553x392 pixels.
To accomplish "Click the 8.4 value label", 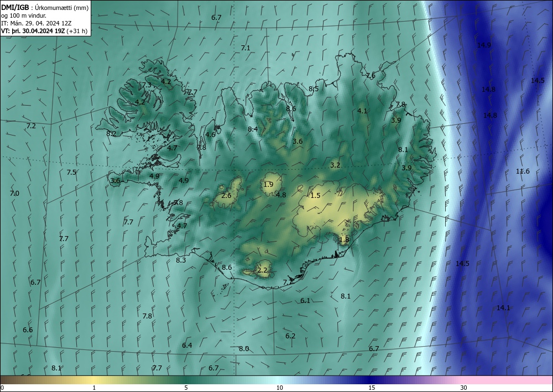I will (x=253, y=129).
